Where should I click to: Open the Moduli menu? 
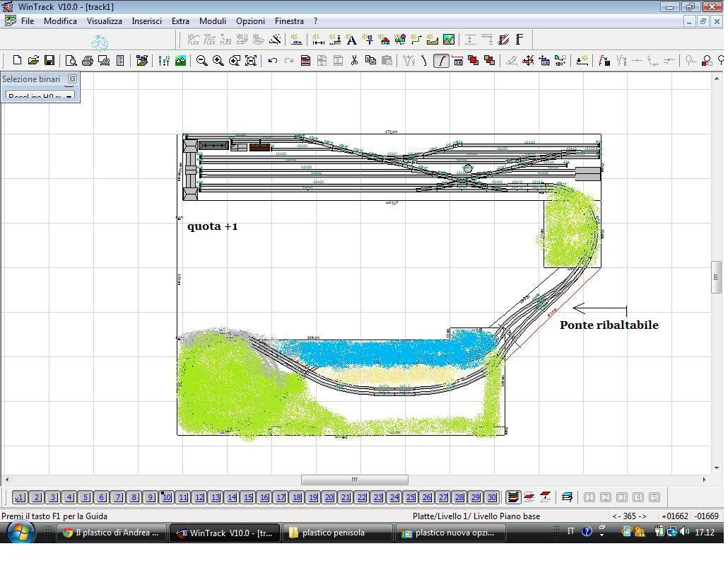click(x=213, y=21)
